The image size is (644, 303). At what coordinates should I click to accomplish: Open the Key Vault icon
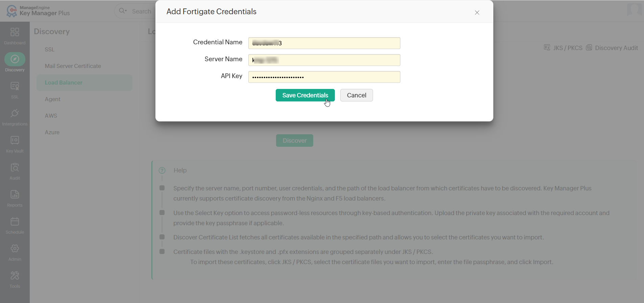point(15,140)
